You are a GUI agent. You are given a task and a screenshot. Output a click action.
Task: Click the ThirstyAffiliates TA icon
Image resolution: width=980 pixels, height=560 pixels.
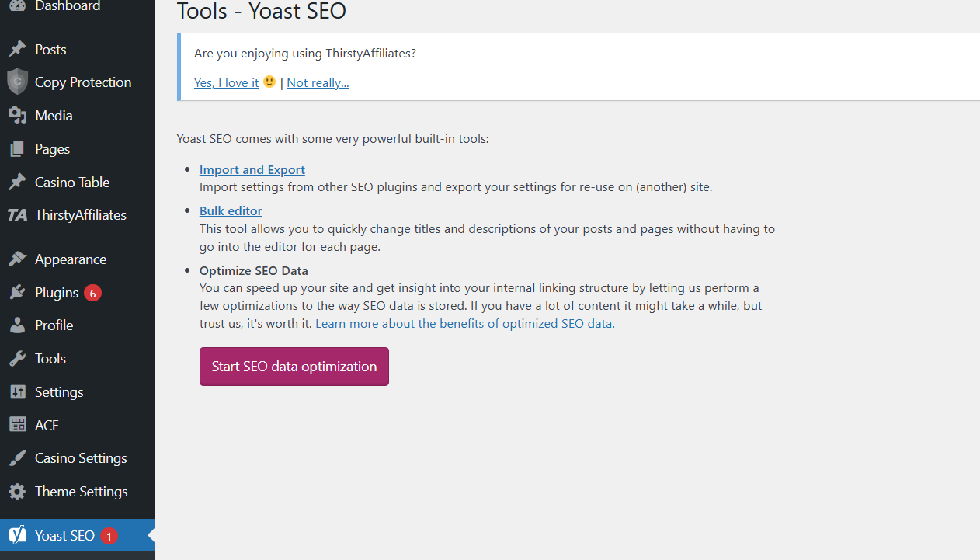(17, 215)
